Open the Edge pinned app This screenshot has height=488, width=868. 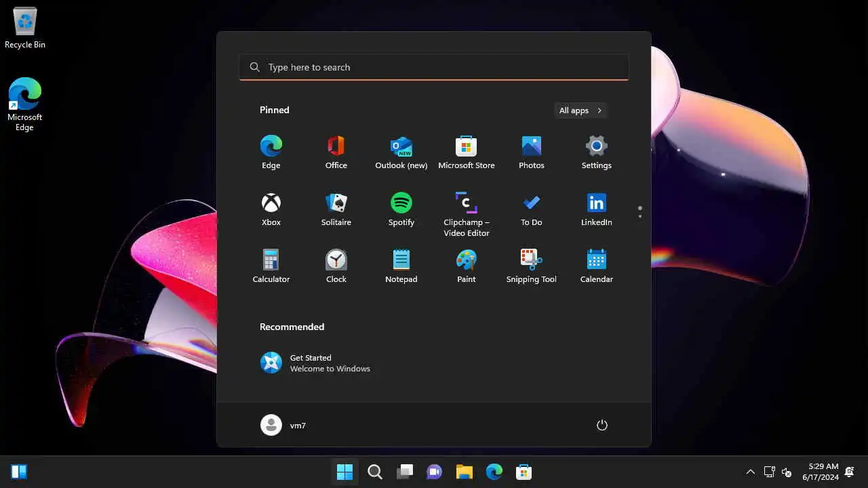click(271, 152)
